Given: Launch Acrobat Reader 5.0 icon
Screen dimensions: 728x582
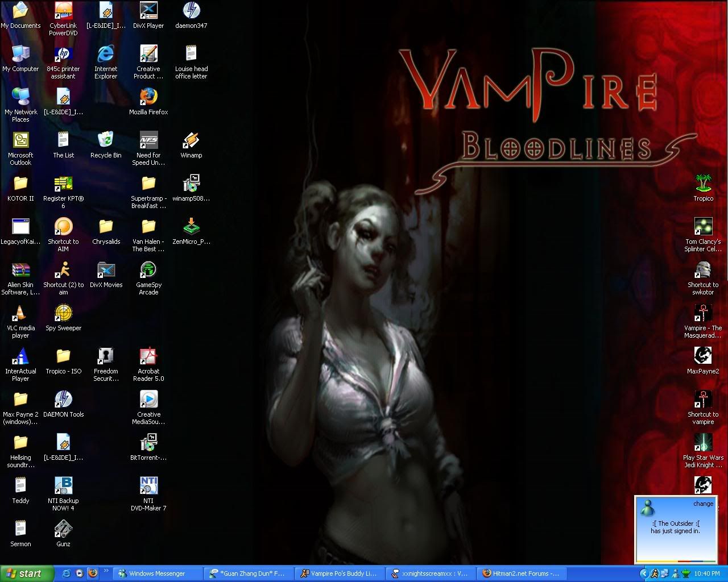Looking at the screenshot, I should coord(148,364).
